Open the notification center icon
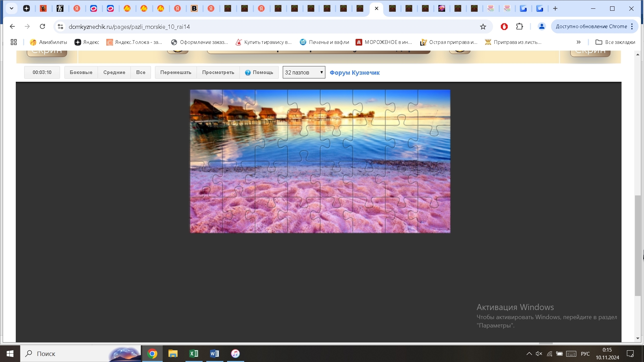Screen dimensions: 644x362 coord(630,354)
